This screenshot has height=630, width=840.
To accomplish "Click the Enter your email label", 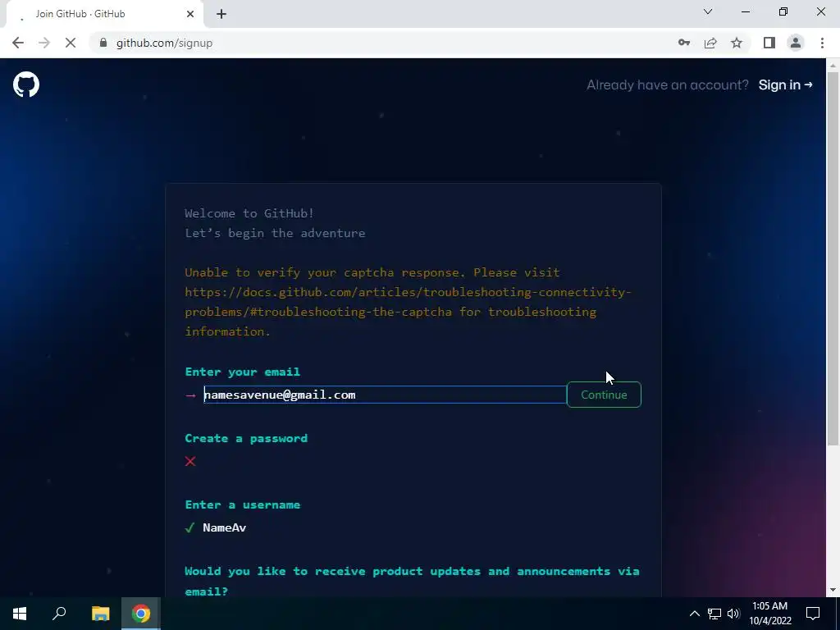I will 243,372.
